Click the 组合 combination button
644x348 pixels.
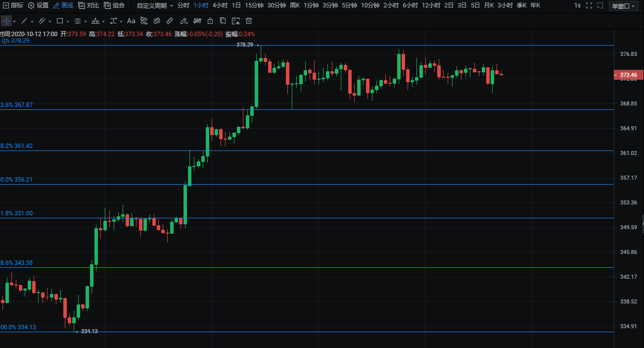point(114,5)
